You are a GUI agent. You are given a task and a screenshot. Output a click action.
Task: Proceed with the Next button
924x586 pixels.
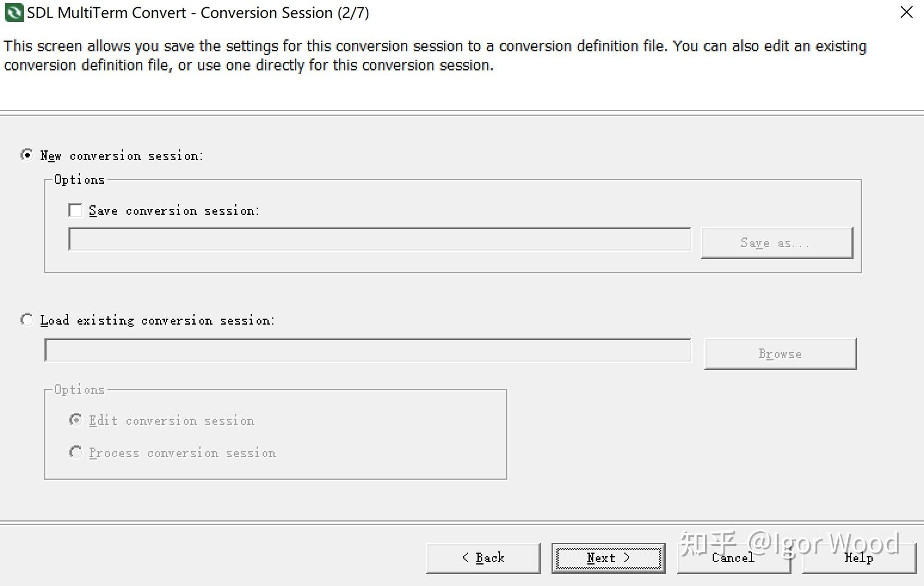(x=608, y=558)
